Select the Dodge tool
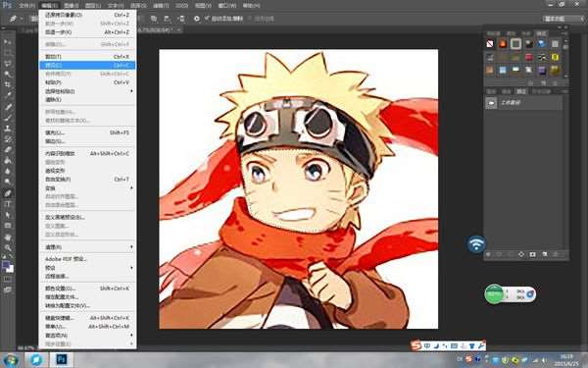The image size is (588, 368). click(8, 182)
